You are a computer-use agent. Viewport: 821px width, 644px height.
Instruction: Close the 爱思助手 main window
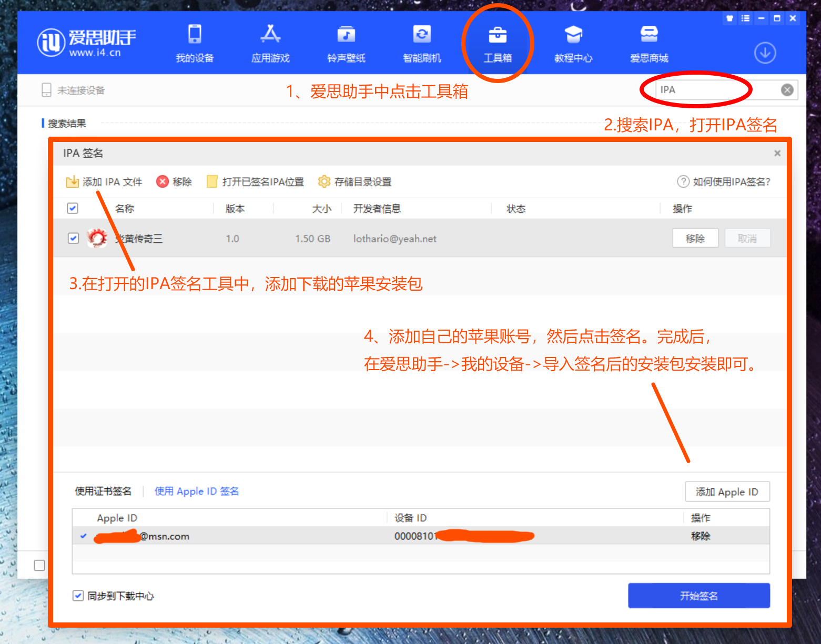point(793,18)
